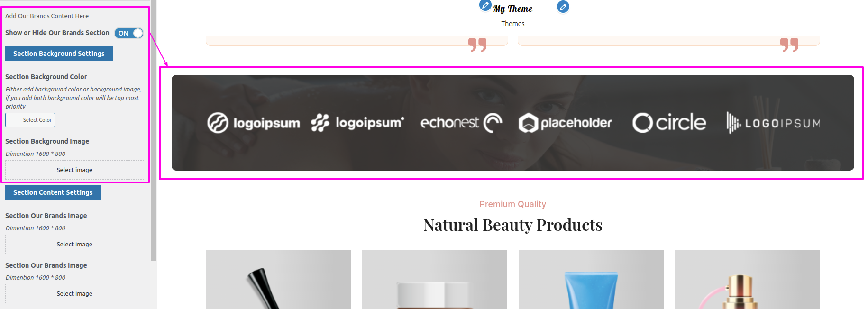Image resolution: width=868 pixels, height=309 pixels.
Task: Click the customizer sidebar scrollbar
Action: click(153, 130)
